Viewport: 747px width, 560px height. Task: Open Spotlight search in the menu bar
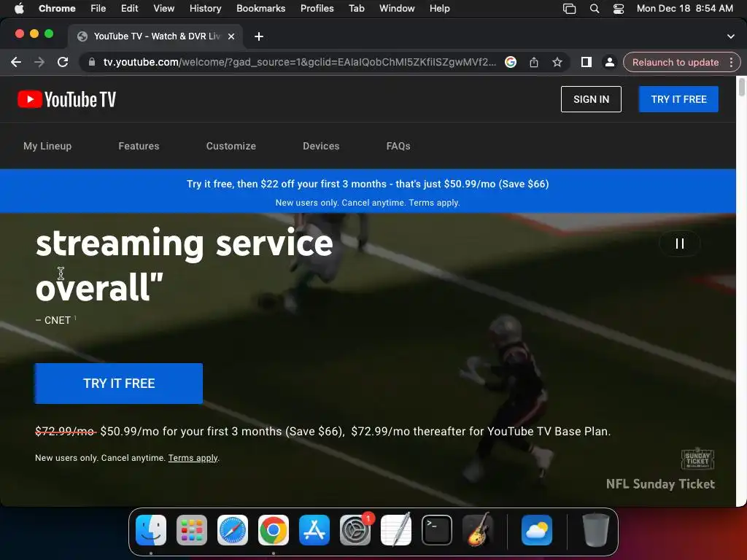tap(594, 8)
